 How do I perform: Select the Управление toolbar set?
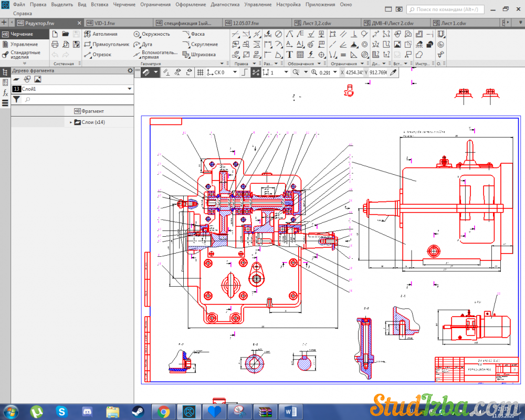pos(24,45)
